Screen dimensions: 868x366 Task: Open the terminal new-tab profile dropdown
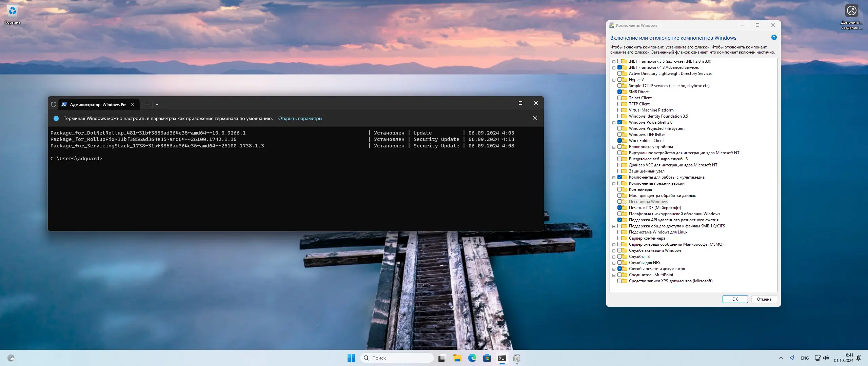click(x=157, y=104)
